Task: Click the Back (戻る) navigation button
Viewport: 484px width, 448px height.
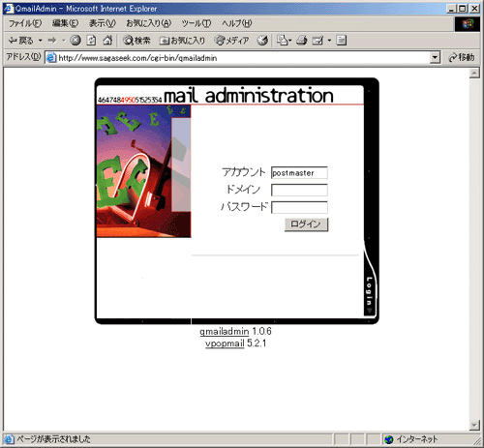Action: coord(20,41)
